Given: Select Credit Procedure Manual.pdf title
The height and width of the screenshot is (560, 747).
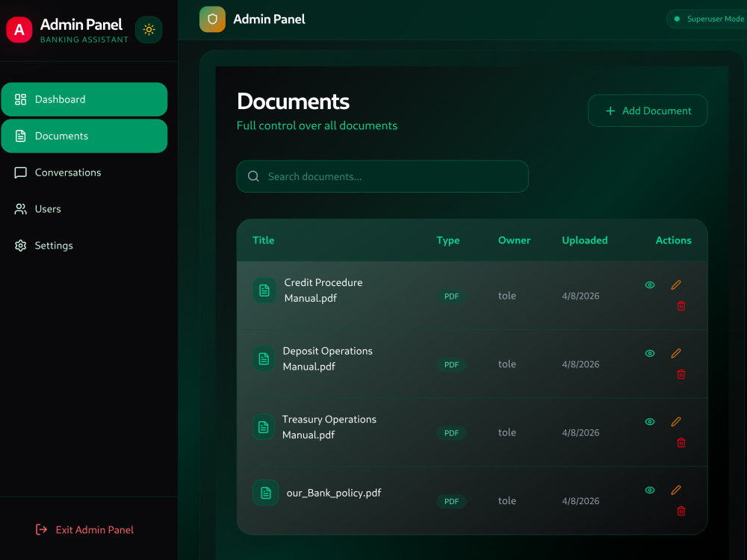Looking at the screenshot, I should [x=323, y=290].
